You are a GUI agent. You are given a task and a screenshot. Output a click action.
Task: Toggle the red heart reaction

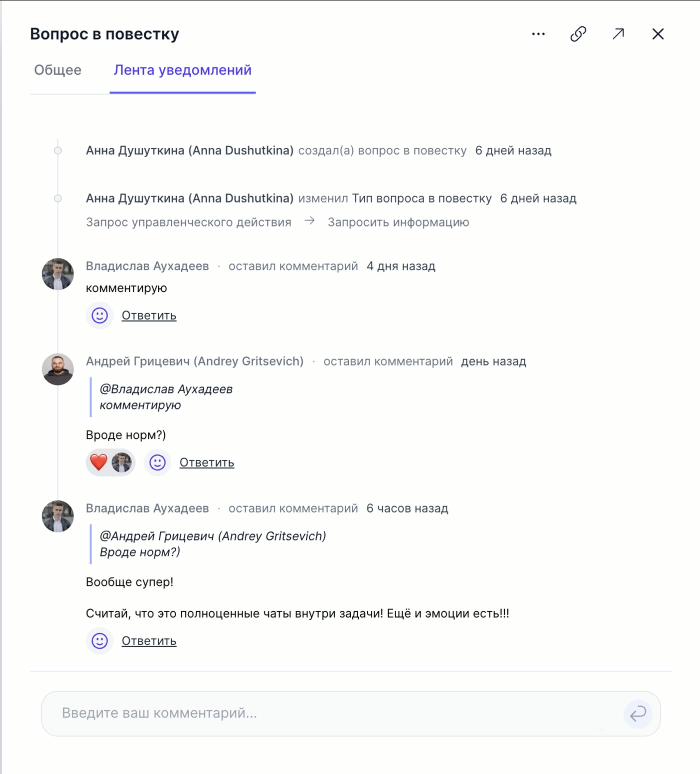click(x=99, y=462)
